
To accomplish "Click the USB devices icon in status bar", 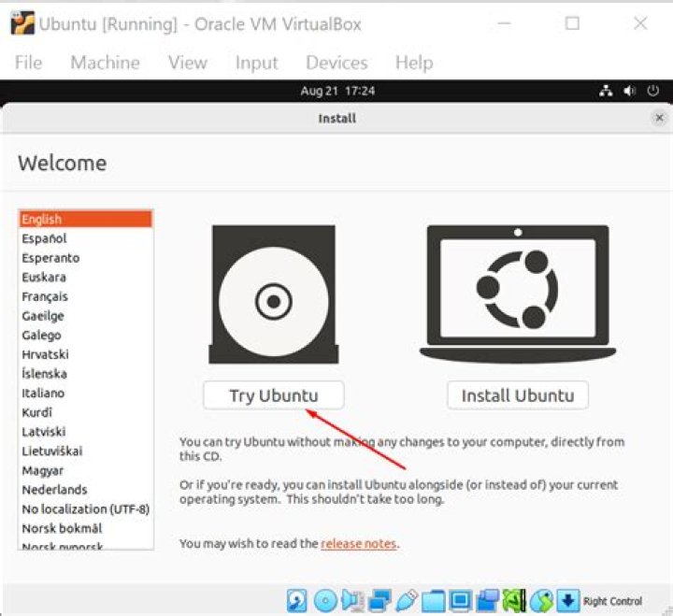I will (x=407, y=600).
